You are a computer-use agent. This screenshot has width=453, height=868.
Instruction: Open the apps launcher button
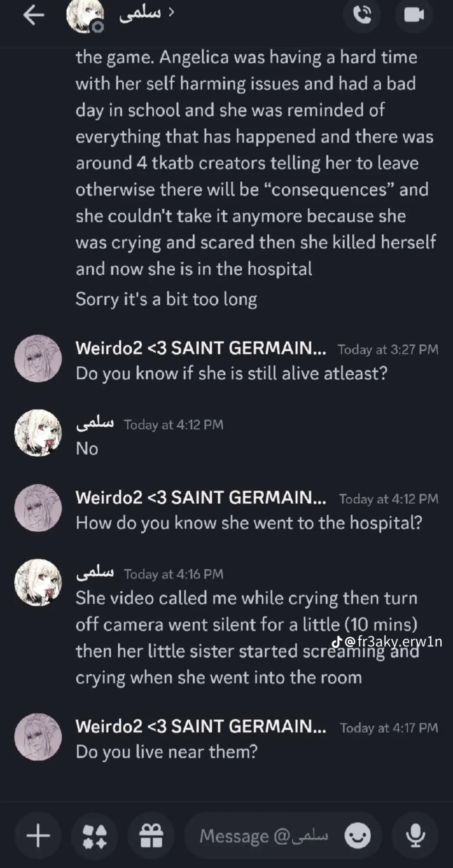coord(95,835)
